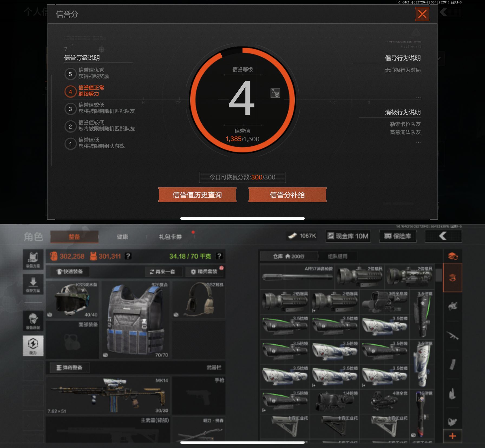Switch to the 健康 tab

(122, 237)
